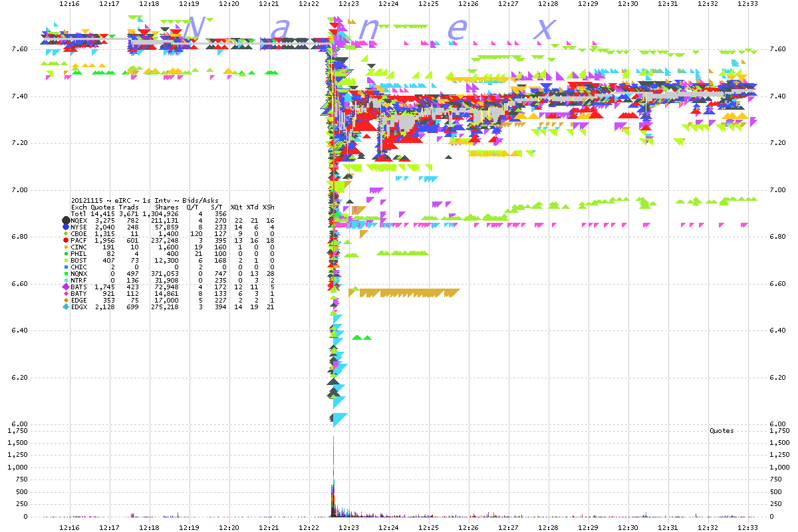Click NYSE quotes value '2,040'

pyautogui.click(x=104, y=227)
